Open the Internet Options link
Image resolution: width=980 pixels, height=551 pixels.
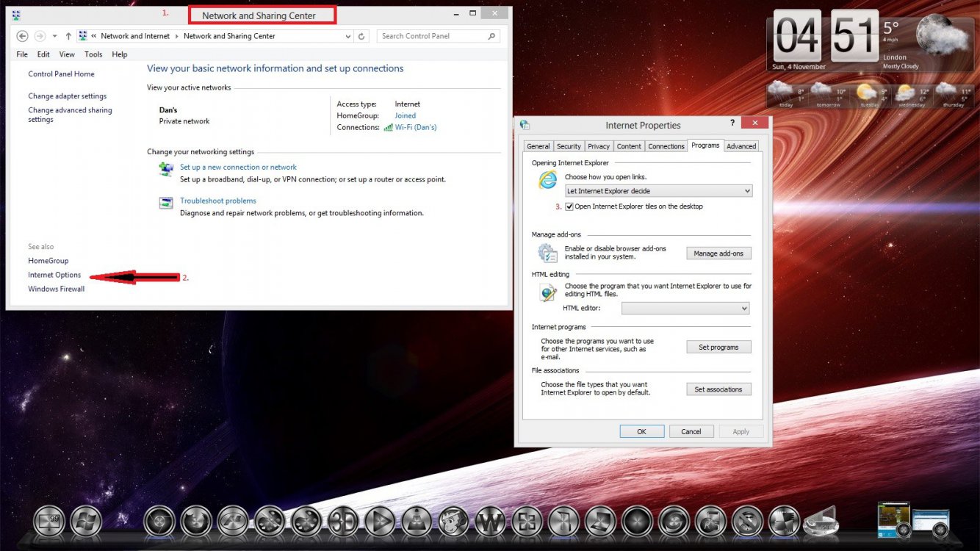(54, 275)
